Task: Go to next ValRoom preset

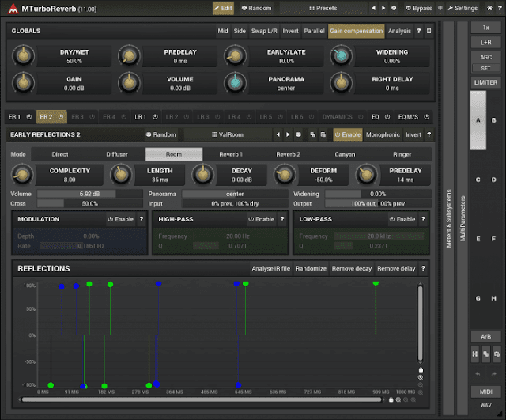Action: (x=288, y=134)
